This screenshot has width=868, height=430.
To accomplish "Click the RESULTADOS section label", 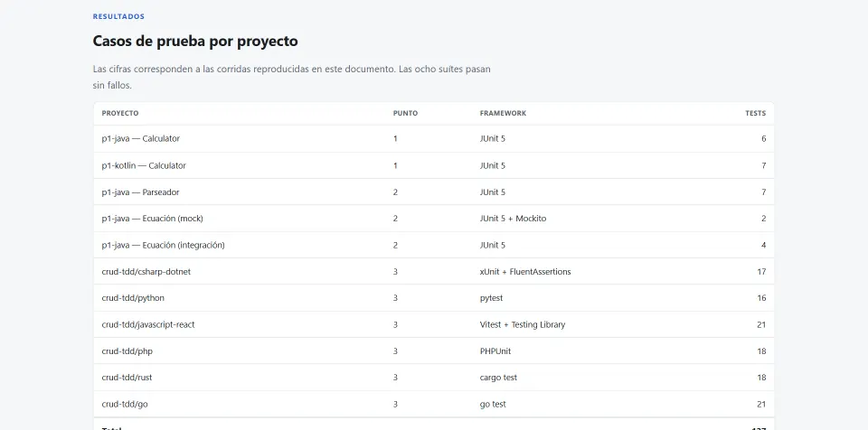I will [x=118, y=16].
